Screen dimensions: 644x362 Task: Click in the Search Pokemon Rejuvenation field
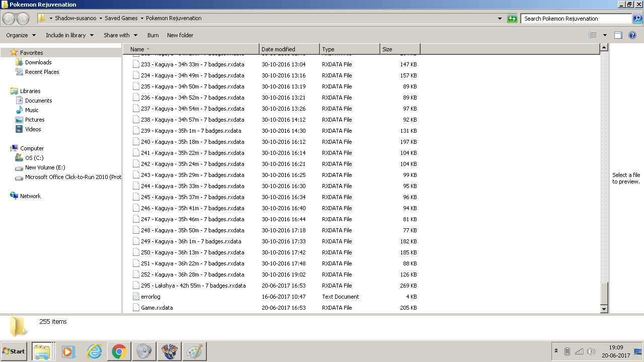tap(575, 19)
